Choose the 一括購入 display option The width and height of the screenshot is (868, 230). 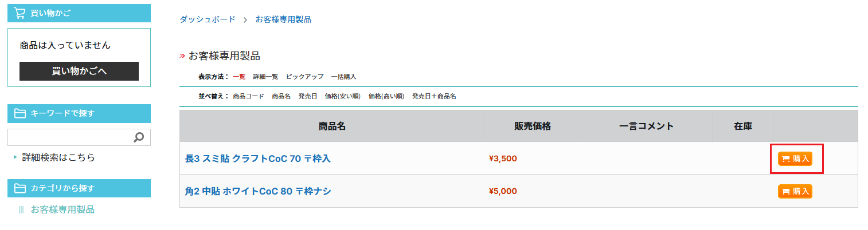pos(343,77)
